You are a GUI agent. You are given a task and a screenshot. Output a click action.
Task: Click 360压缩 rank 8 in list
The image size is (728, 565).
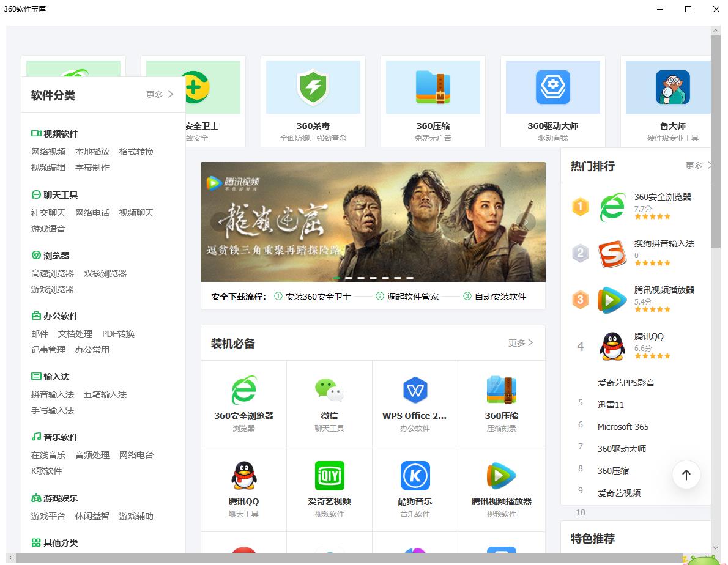[x=613, y=471]
